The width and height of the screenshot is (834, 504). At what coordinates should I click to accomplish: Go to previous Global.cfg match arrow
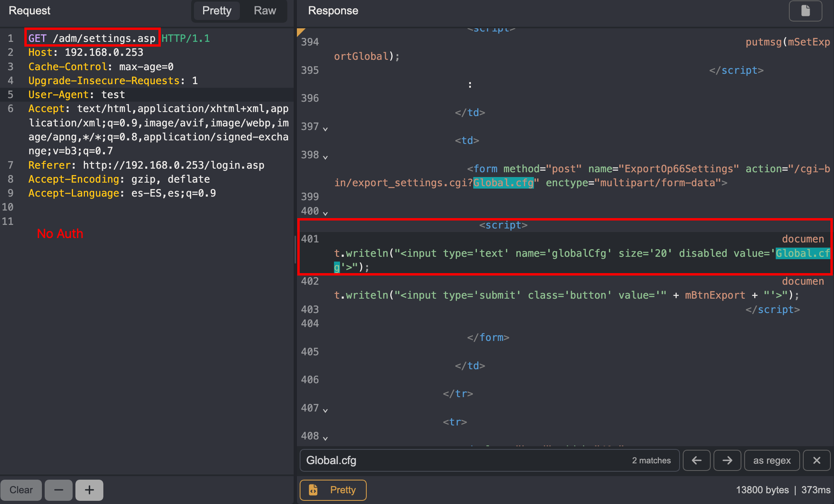pos(696,460)
